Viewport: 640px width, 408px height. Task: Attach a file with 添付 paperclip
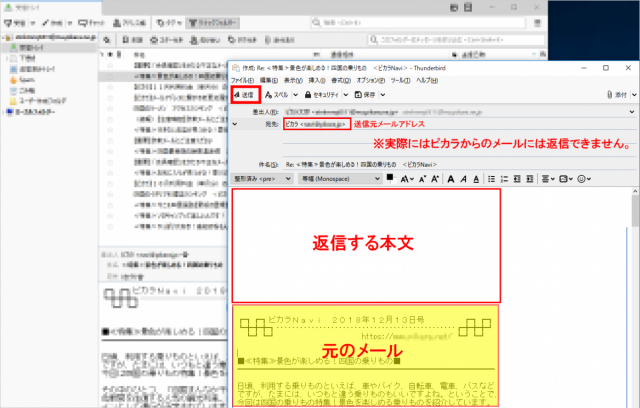click(609, 94)
